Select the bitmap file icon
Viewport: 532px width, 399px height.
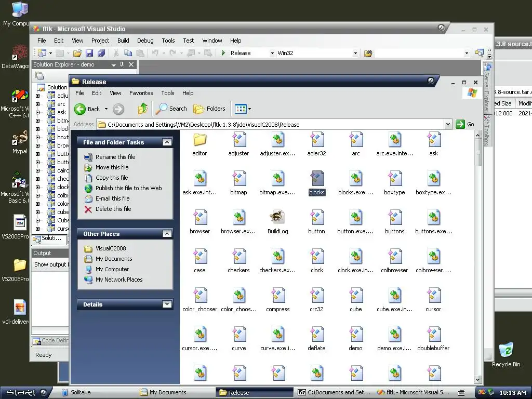[239, 179]
